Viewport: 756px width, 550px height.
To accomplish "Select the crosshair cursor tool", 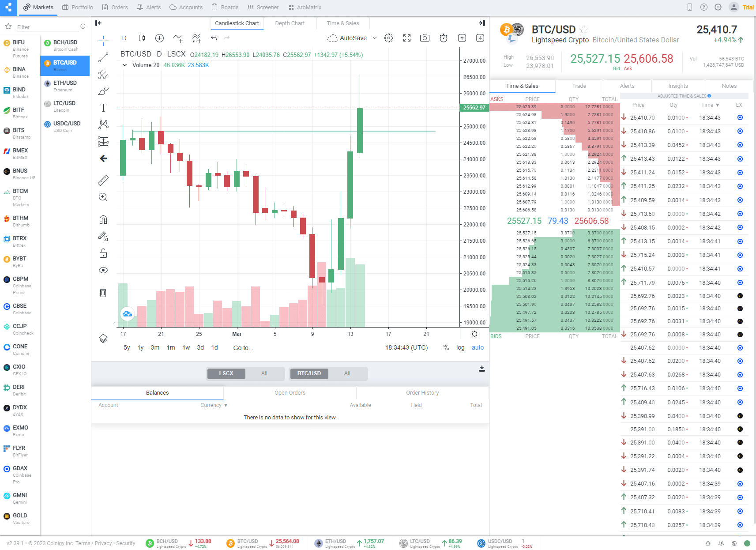I will pyautogui.click(x=103, y=41).
